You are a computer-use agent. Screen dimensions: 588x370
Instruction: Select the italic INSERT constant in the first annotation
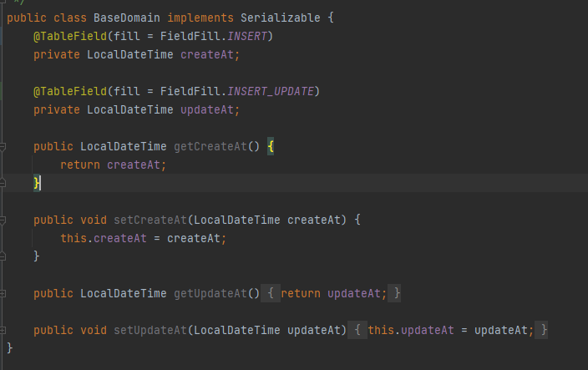coord(247,36)
